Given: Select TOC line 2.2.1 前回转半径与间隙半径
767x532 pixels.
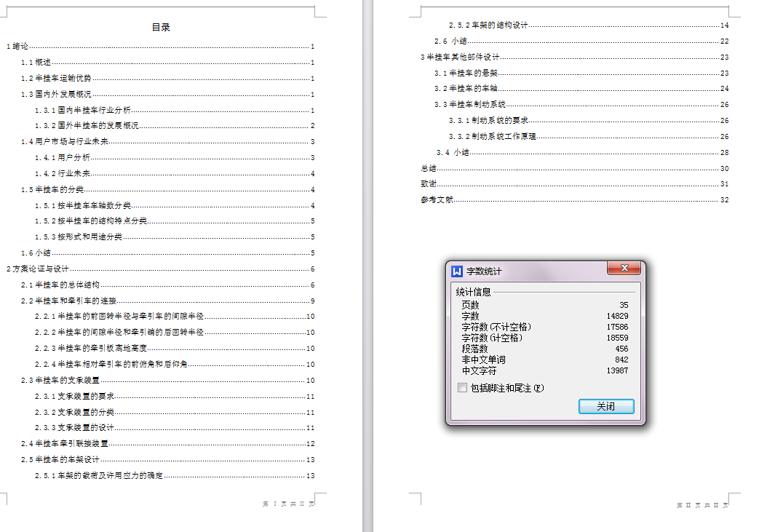Looking at the screenshot, I should pos(175,316).
